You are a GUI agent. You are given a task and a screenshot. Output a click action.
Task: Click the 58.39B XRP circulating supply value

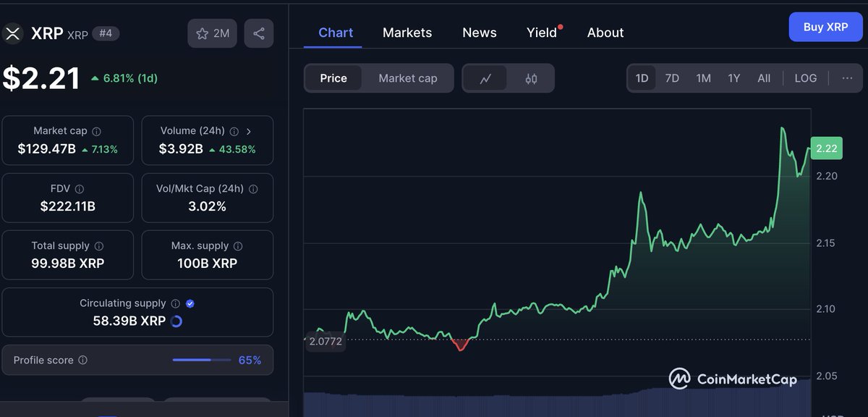[129, 321]
